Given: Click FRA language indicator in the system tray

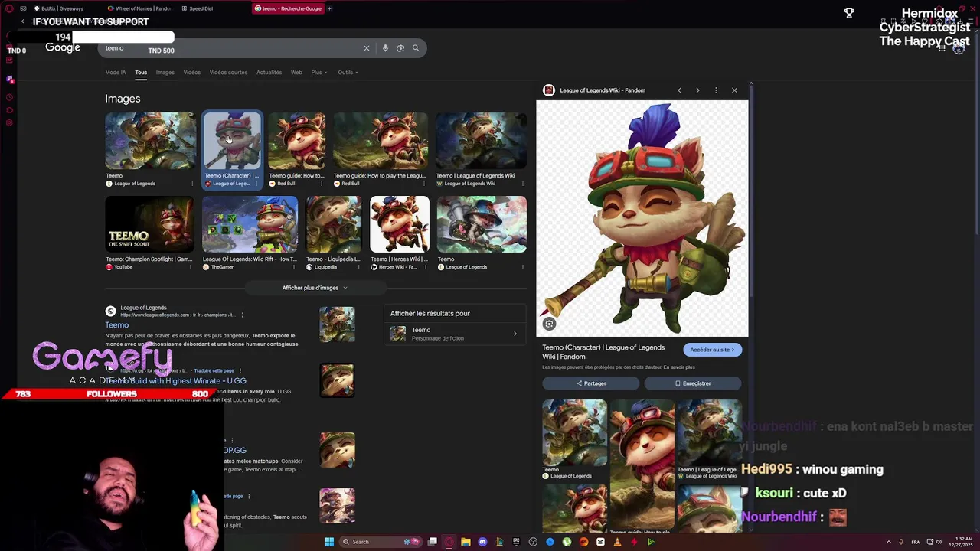Looking at the screenshot, I should pyautogui.click(x=915, y=542).
